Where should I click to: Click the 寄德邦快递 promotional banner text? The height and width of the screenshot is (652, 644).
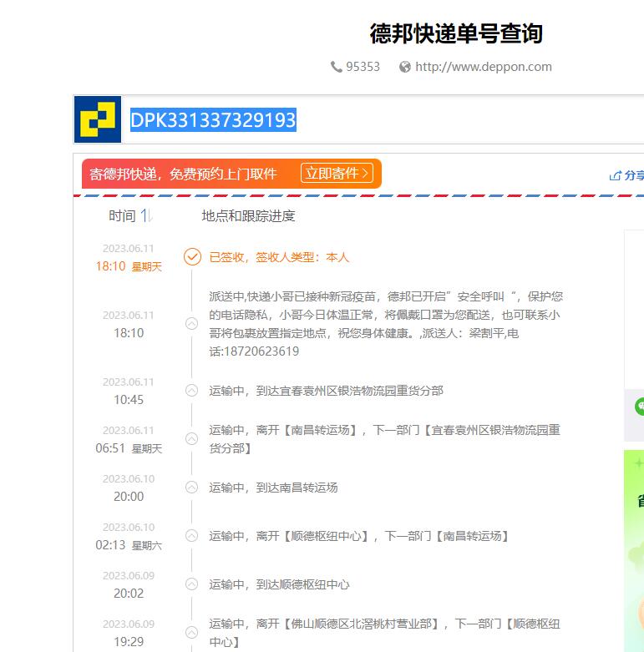(183, 174)
